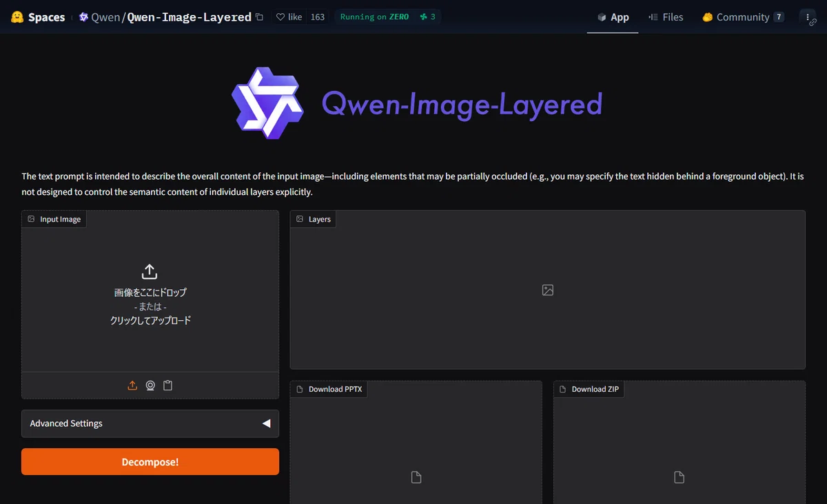Like the space with the heart button
The width and height of the screenshot is (827, 504).
pos(289,17)
